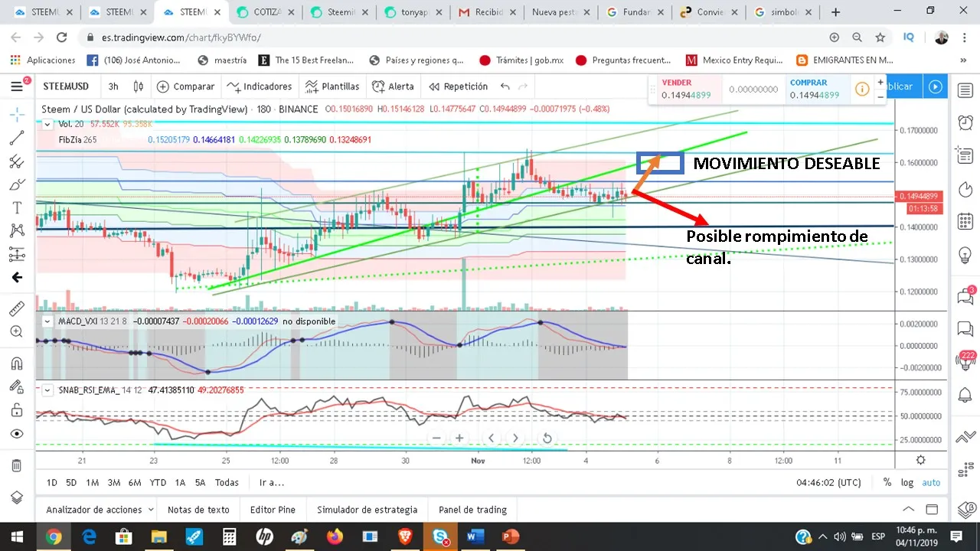980x551 pixels.
Task: Start bar Repetición mode
Action: tap(459, 86)
